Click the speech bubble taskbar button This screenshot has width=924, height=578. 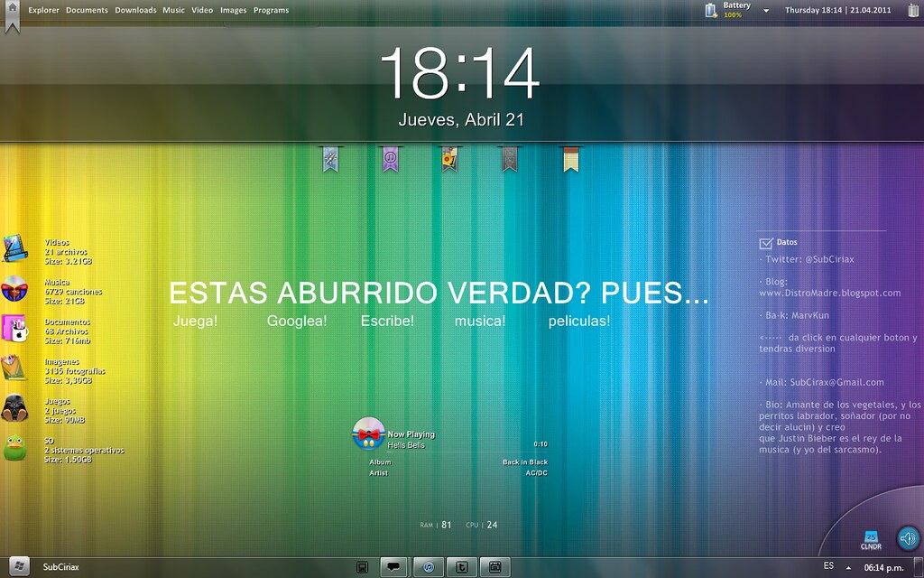(393, 567)
